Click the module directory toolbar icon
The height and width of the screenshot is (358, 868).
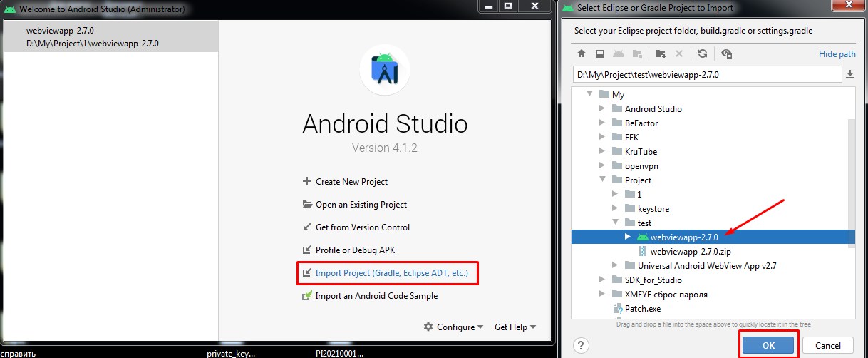636,53
